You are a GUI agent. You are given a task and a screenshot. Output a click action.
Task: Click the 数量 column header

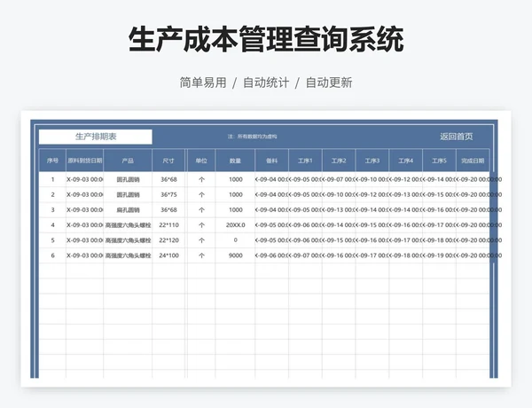click(x=235, y=161)
